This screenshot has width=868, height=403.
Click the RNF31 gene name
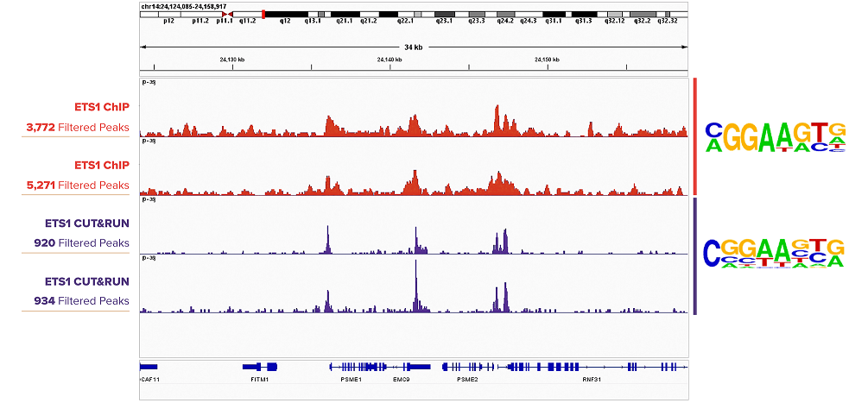coord(592,380)
